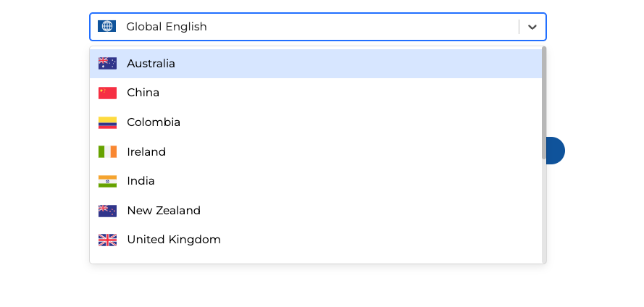644x307 pixels.
Task: Collapse the list with the chevron arrow
Action: [x=532, y=27]
